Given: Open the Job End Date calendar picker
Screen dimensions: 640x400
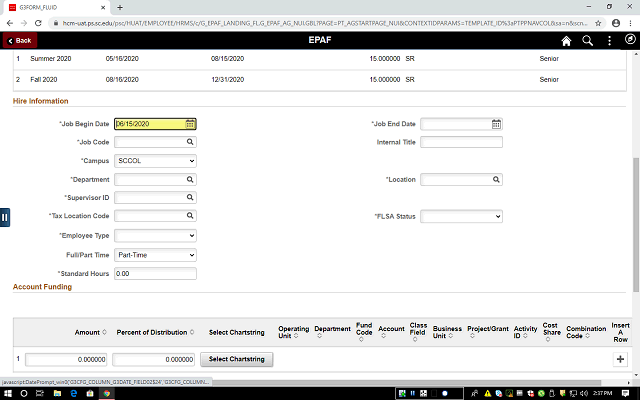Looking at the screenshot, I should click(x=496, y=124).
